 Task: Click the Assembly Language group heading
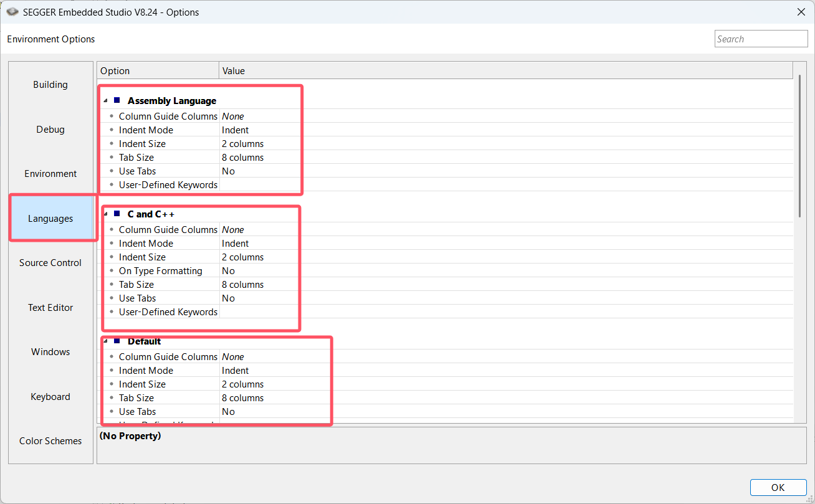(172, 101)
